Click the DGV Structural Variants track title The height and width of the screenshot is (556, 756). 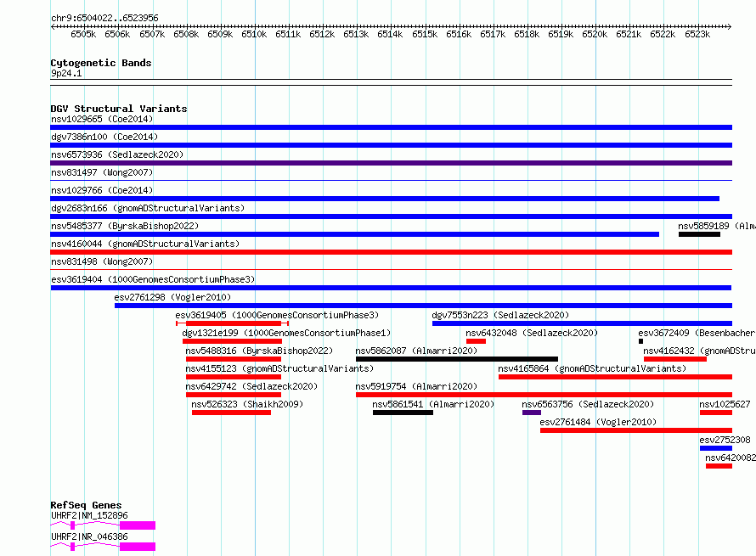(x=119, y=109)
